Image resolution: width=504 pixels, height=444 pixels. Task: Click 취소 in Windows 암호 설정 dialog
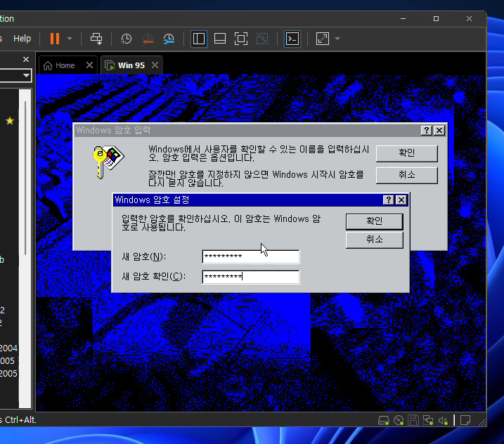click(375, 240)
